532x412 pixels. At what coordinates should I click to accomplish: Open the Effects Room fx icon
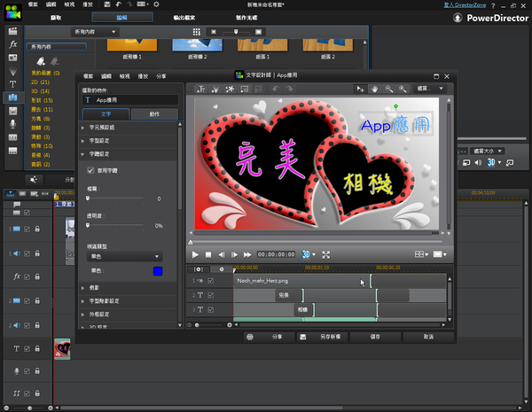coord(12,43)
